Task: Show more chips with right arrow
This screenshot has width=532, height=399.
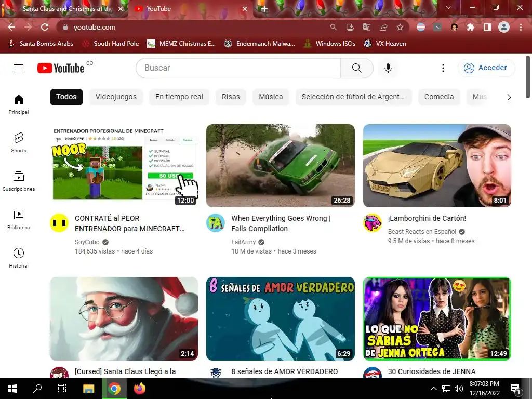Action: (509, 97)
